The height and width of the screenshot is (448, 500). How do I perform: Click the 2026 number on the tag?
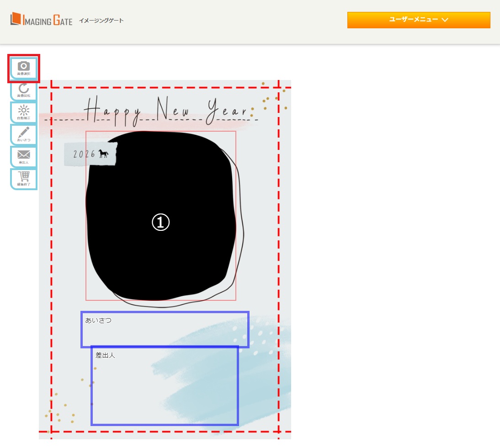coord(84,154)
